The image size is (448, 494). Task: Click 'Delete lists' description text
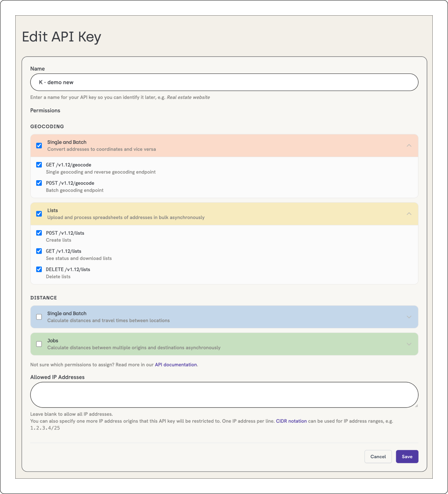tap(58, 276)
